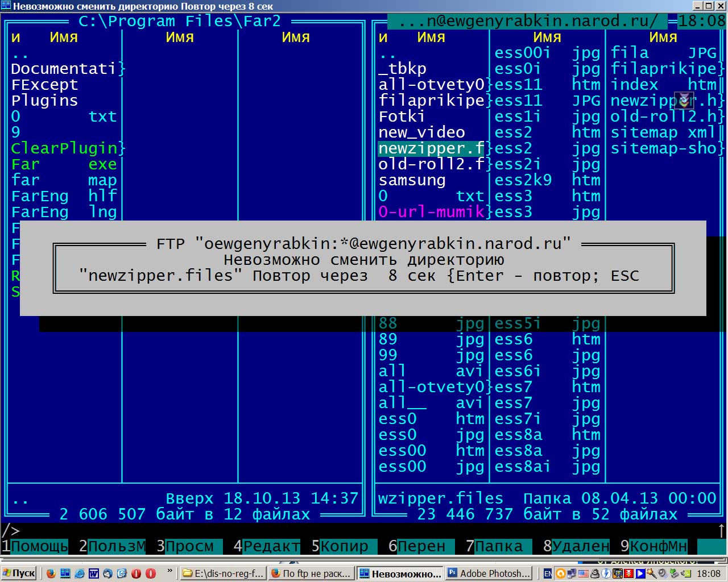This screenshot has width=728, height=582.
Task: Select the old-roll2.f folder entry
Action: (431, 164)
